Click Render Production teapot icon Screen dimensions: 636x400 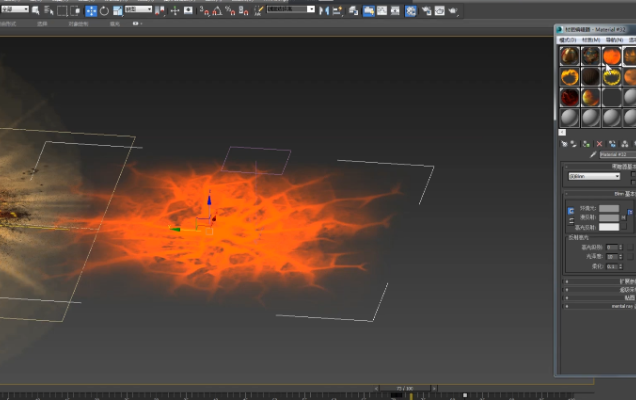pyautogui.click(x=453, y=11)
